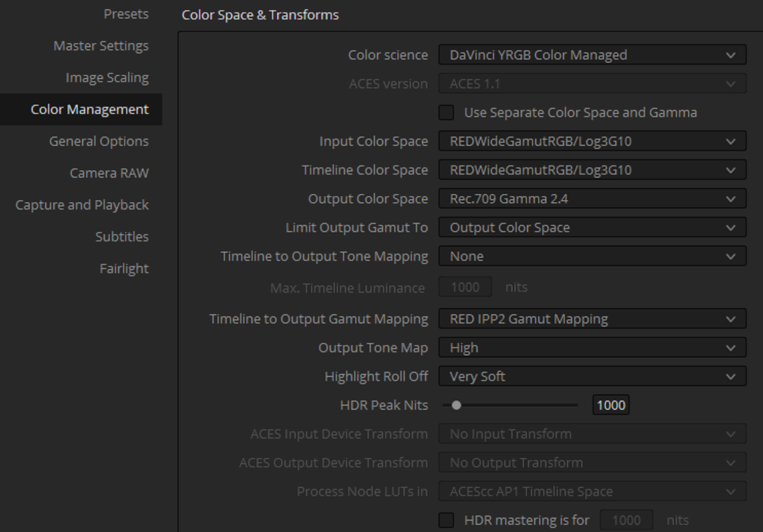Image resolution: width=763 pixels, height=532 pixels.
Task: Expand the Input Color Space dropdown
Action: (x=592, y=142)
